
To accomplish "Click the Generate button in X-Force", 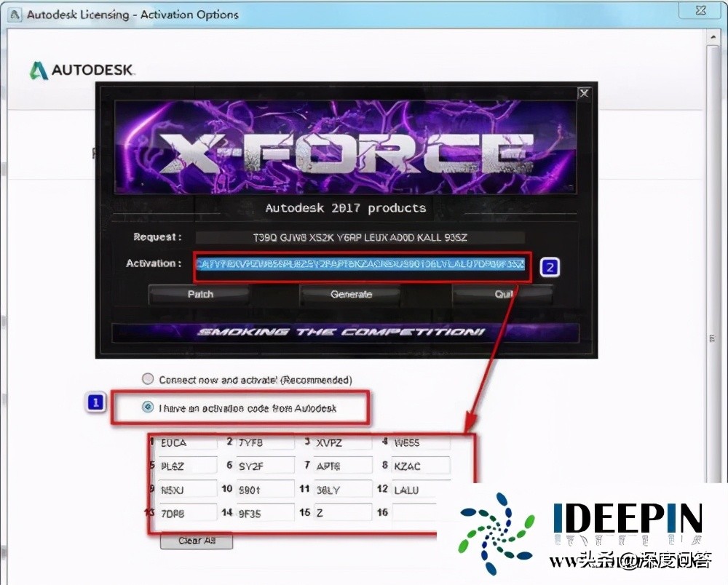I will pos(351,294).
